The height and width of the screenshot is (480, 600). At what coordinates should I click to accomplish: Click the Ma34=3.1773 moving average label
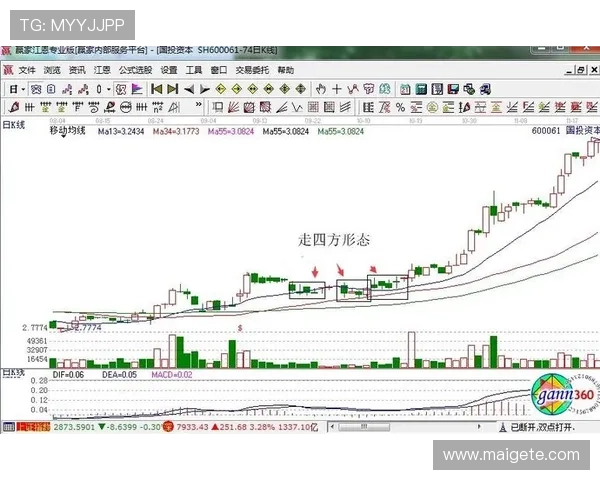coord(176,132)
